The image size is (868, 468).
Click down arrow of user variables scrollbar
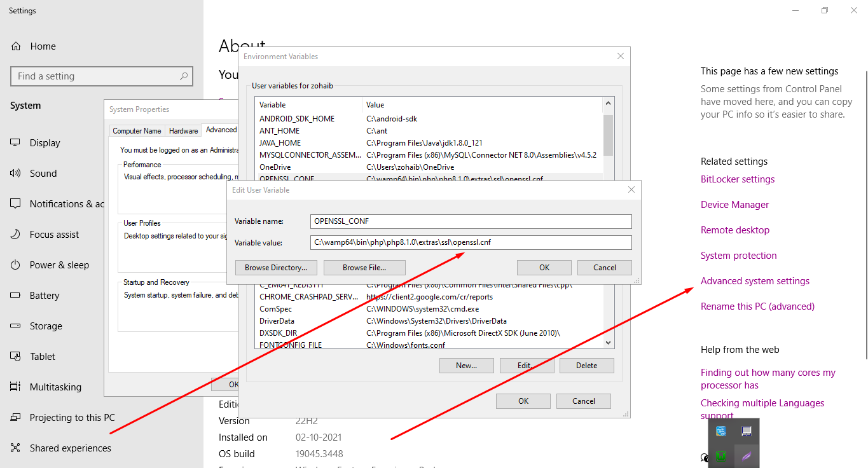click(x=609, y=342)
